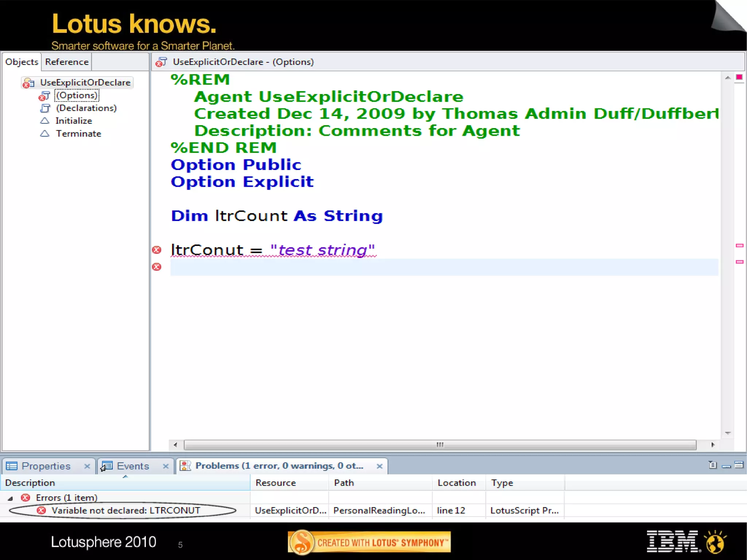Click the error marker on the blank line
Viewport: 747px width, 560px height.
(x=157, y=267)
